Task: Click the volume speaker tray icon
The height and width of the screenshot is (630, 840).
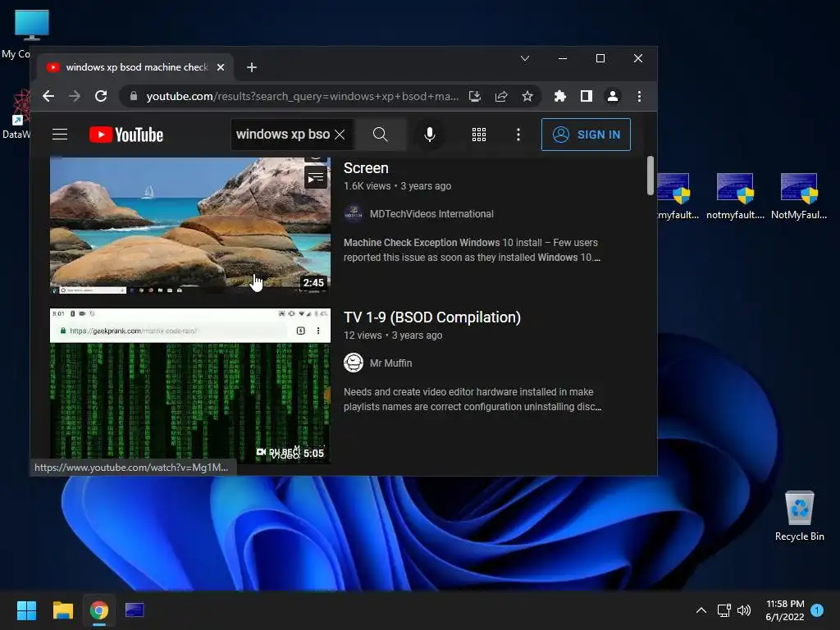Action: tap(744, 610)
